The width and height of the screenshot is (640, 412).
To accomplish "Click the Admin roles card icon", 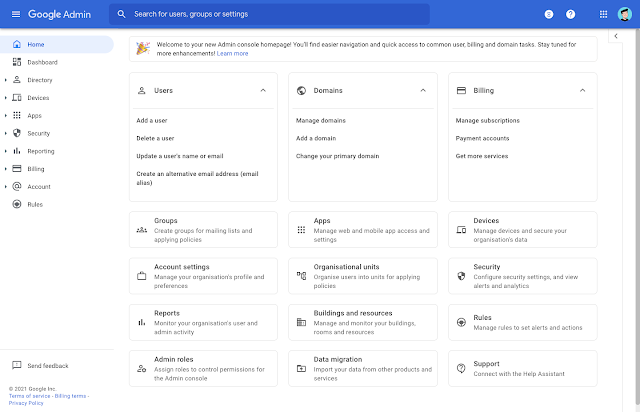I will pyautogui.click(x=142, y=368).
